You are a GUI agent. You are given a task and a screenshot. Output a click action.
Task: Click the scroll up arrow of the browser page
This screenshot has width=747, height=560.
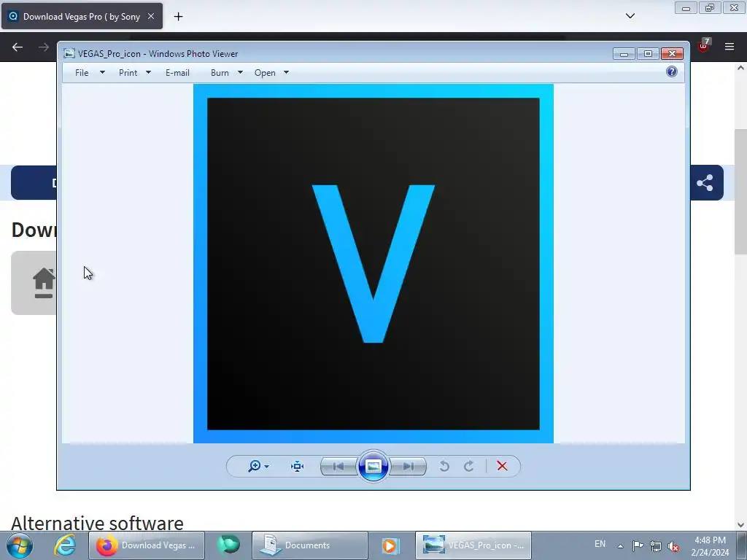tap(741, 68)
